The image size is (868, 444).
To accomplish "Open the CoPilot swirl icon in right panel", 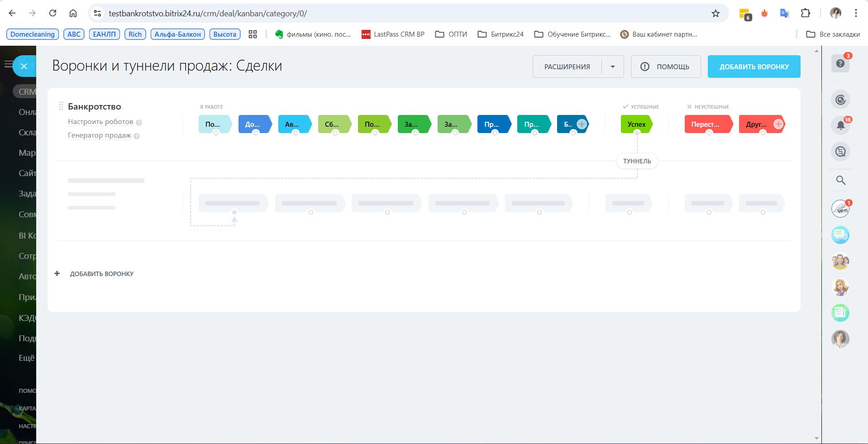I will click(x=840, y=100).
